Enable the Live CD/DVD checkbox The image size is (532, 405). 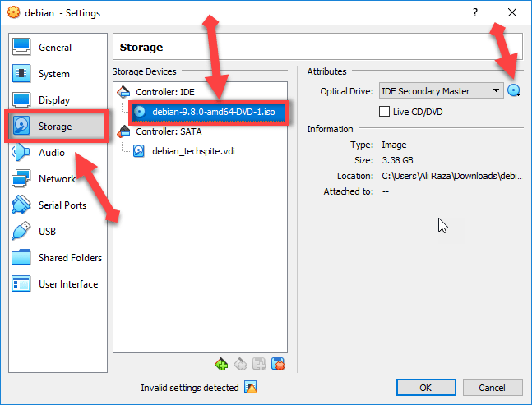click(384, 111)
